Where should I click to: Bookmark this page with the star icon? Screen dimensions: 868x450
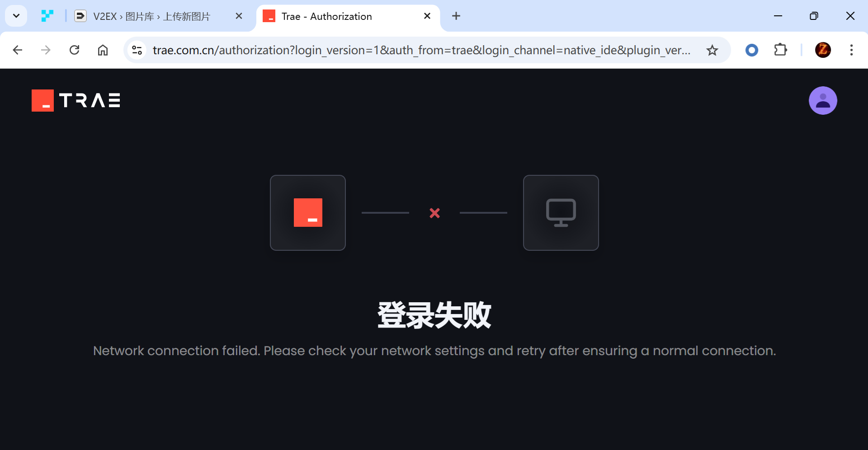click(x=712, y=50)
